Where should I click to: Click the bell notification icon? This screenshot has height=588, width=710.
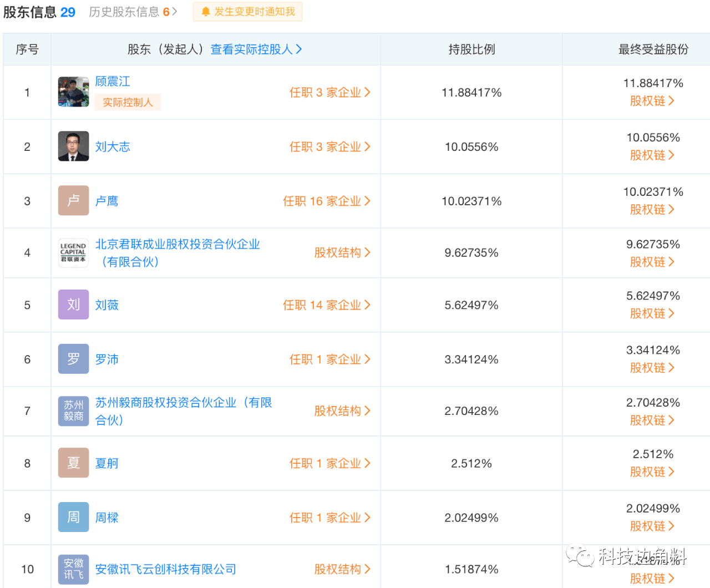click(206, 12)
